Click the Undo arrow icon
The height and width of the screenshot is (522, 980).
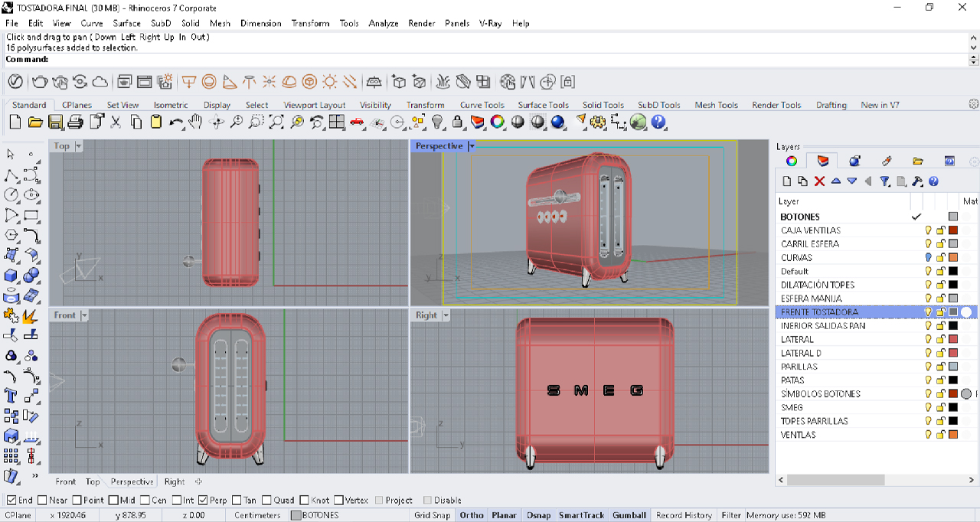point(176,122)
